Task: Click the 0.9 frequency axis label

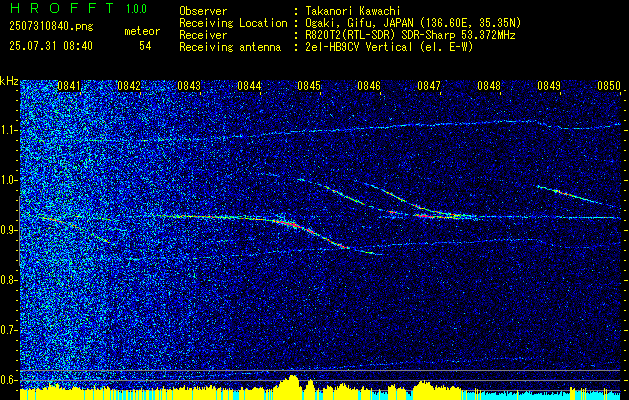Action: 8,230
